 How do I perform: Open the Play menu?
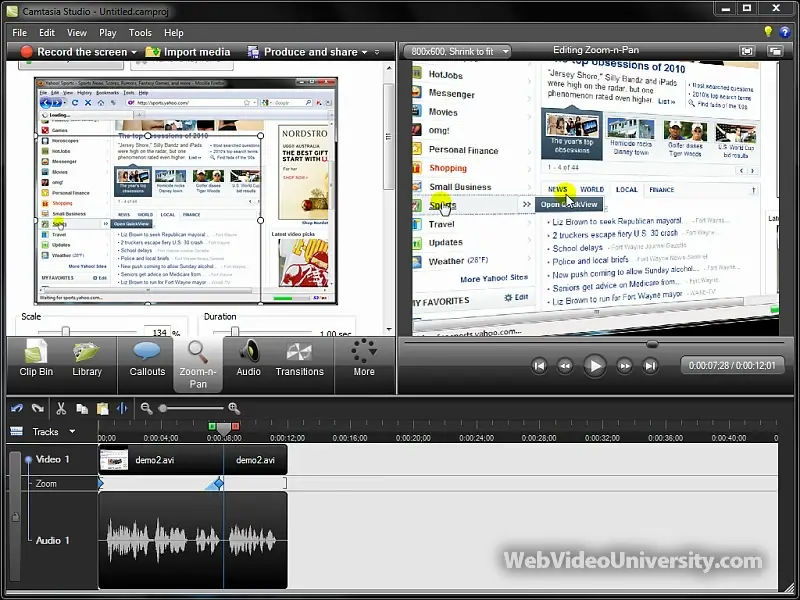point(108,33)
